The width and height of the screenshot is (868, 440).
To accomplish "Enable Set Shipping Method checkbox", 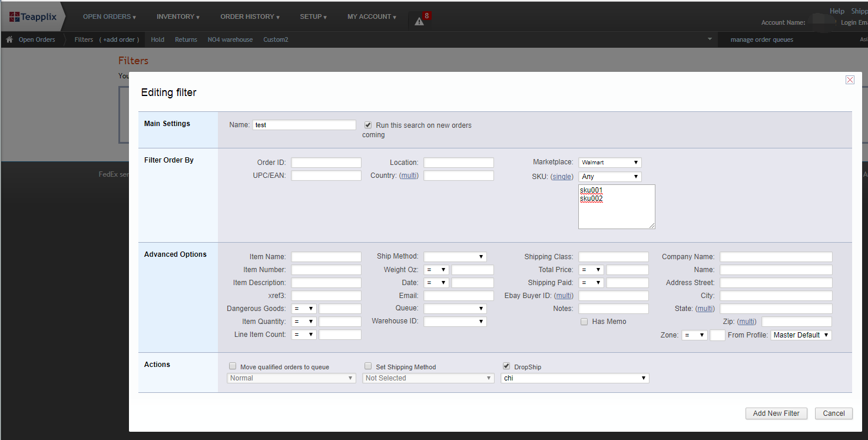I will [x=368, y=366].
